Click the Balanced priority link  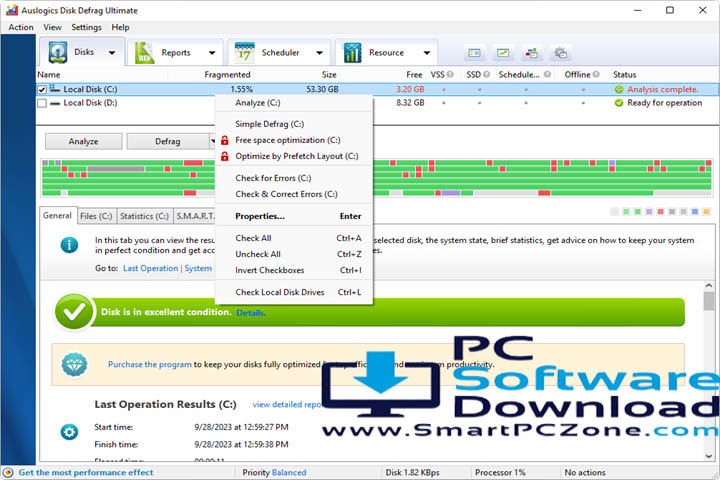(x=289, y=473)
